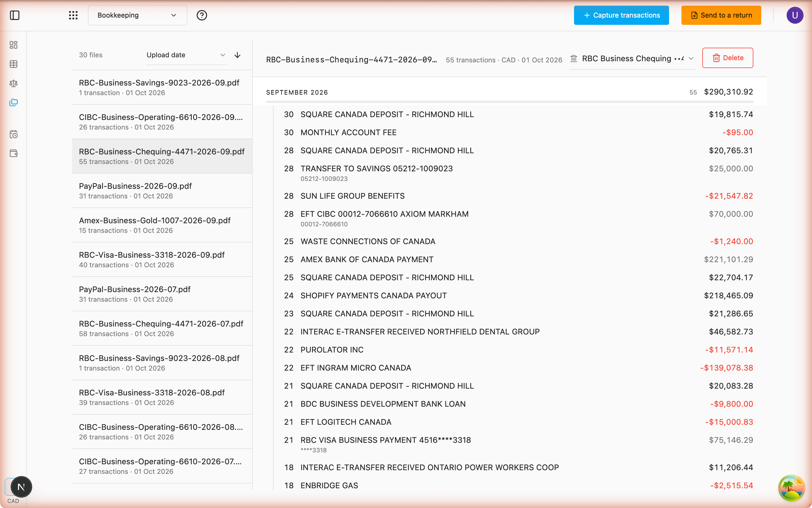Open the user avatar U menu

(795, 15)
